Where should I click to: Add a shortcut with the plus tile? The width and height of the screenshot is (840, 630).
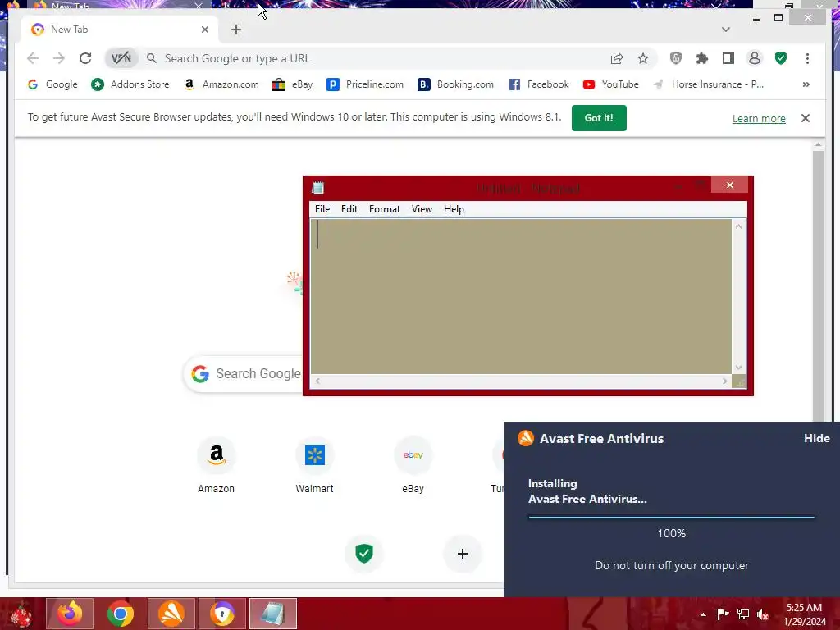point(463,554)
